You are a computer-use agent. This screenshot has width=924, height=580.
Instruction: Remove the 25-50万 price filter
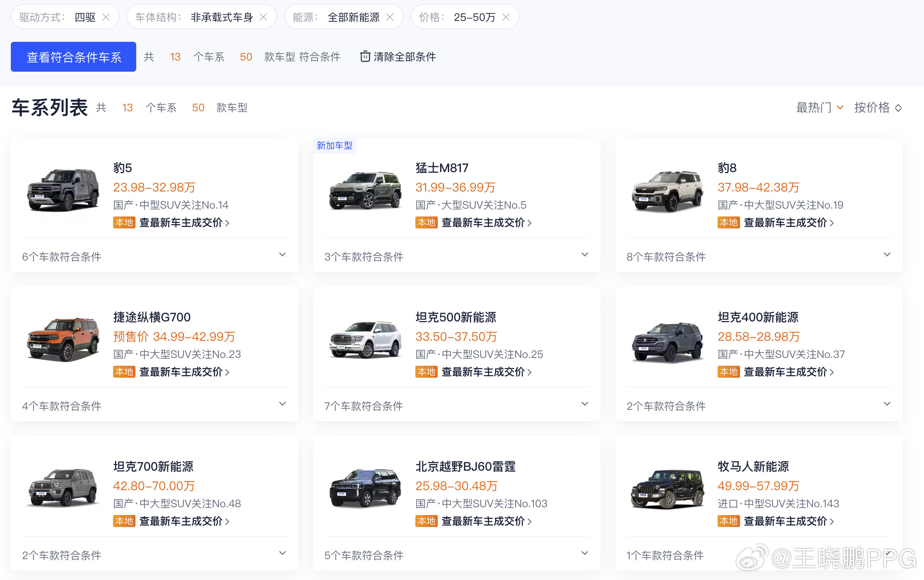click(506, 17)
